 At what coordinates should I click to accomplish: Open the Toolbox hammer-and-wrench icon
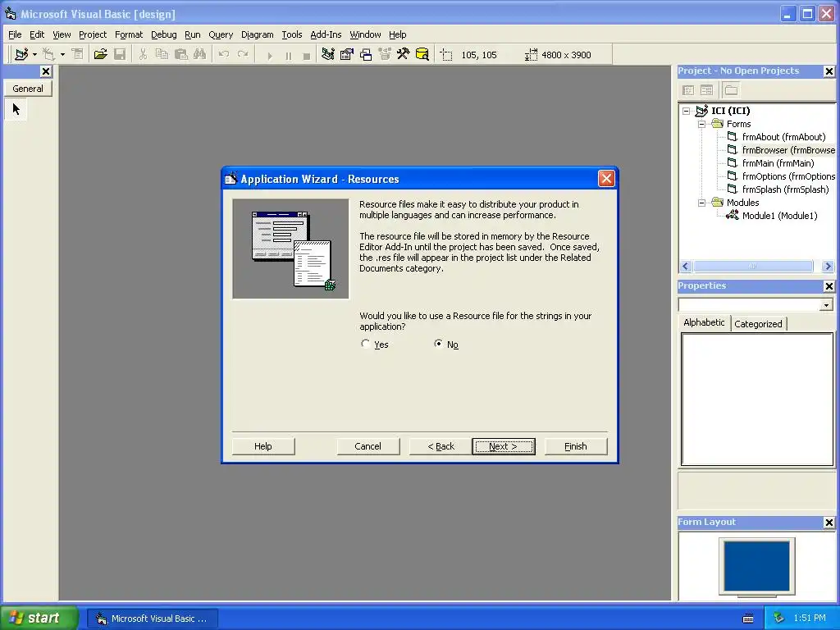[x=403, y=54]
